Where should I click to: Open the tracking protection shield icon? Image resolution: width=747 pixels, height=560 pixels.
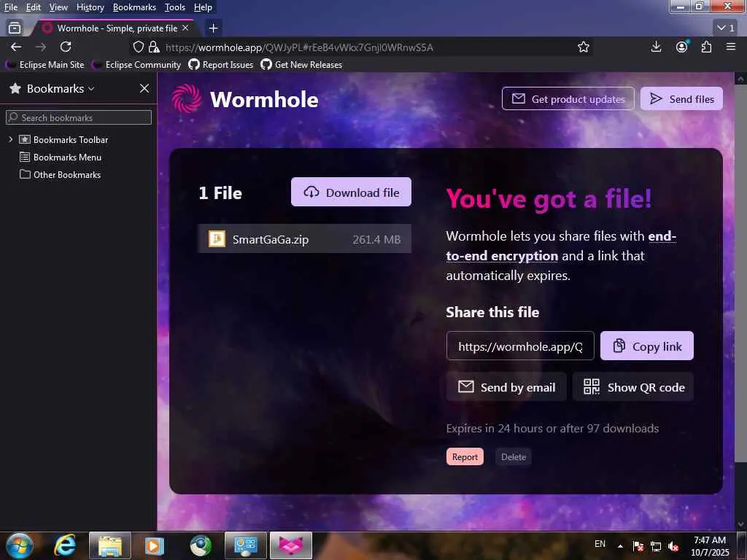coord(138,47)
